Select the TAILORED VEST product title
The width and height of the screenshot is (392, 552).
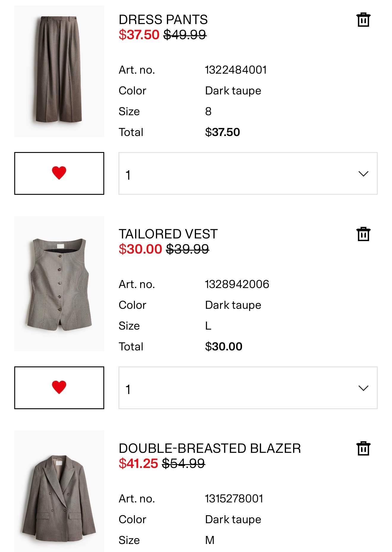click(x=168, y=234)
